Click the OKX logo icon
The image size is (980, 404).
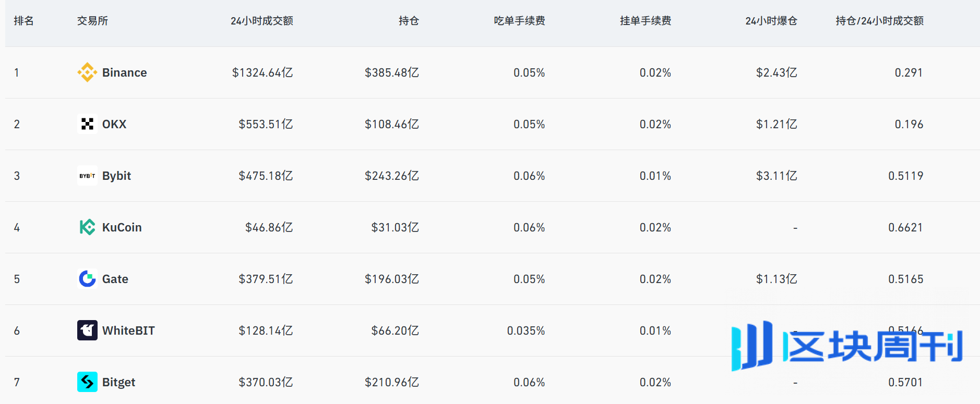pos(87,124)
